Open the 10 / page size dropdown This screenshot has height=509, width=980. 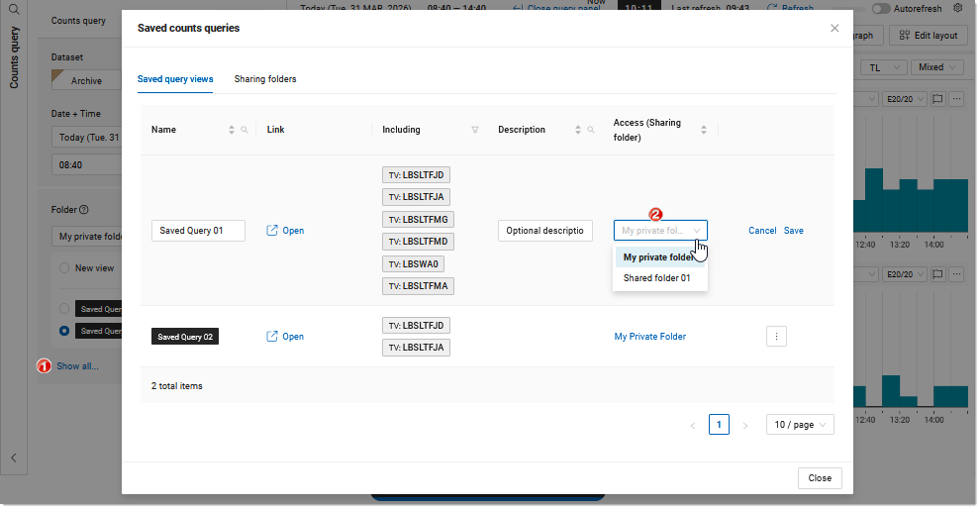coord(800,425)
